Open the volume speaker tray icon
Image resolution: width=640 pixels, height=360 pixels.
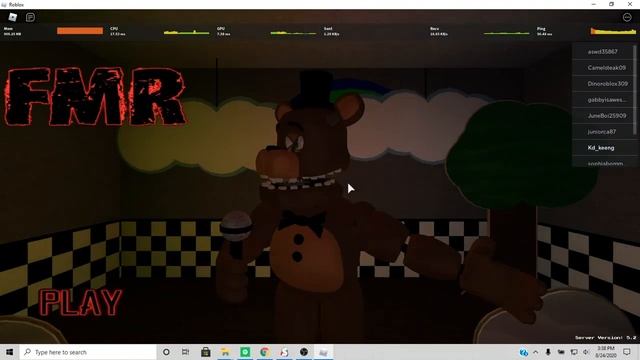tap(586, 352)
